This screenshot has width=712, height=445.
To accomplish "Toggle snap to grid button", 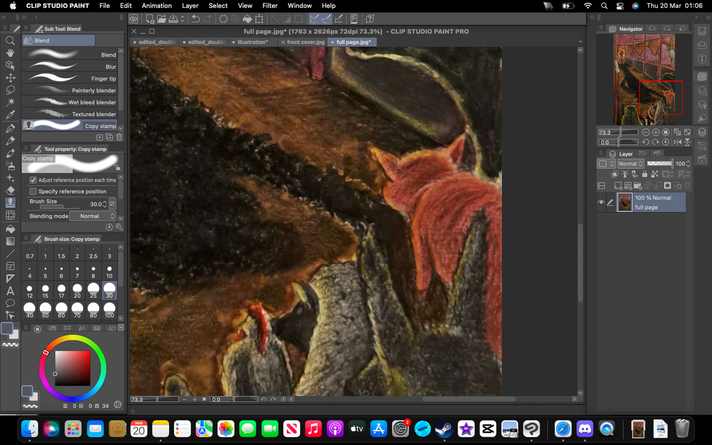I will click(338, 19).
